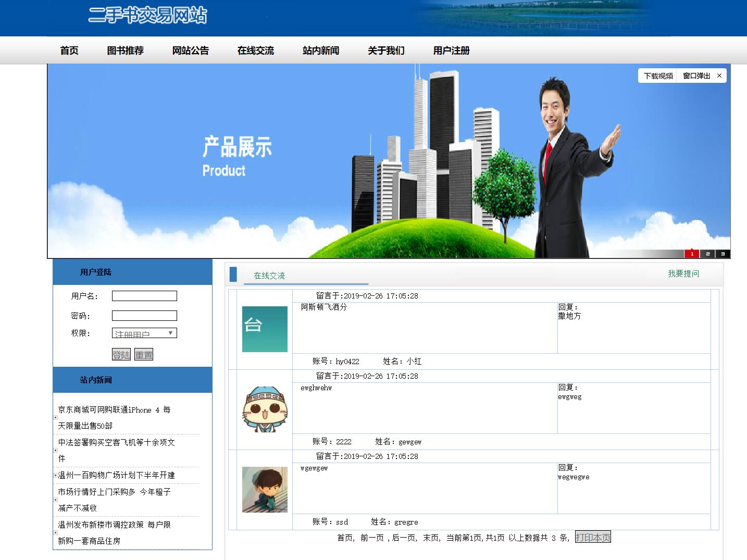The image size is (747, 560).
Task: Click the 重置 reset button
Action: 143,354
